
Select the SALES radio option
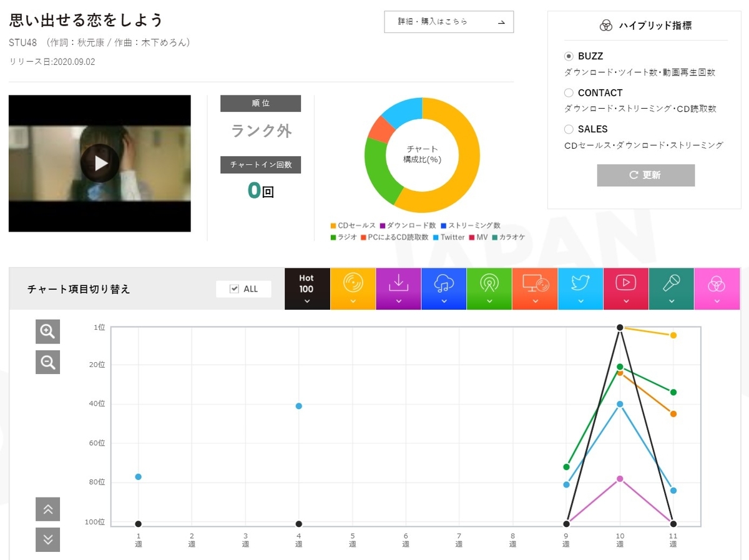(x=569, y=129)
